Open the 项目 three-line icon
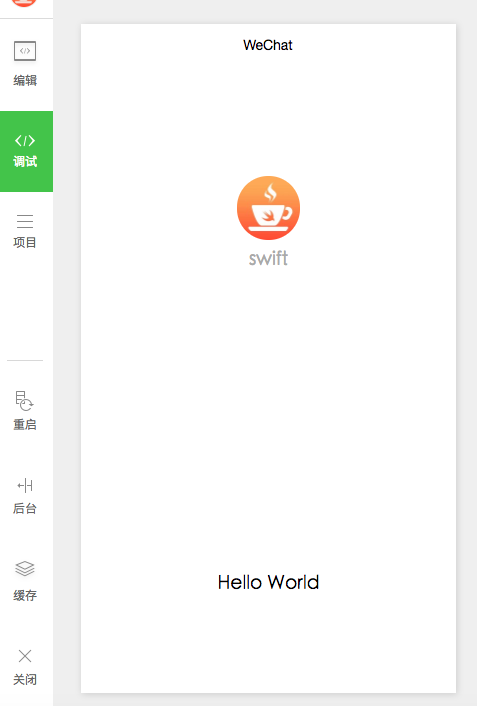 click(x=25, y=221)
